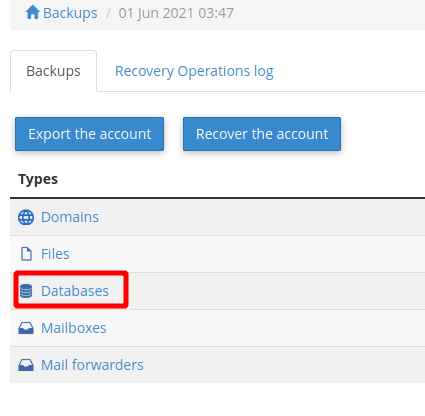Open the Mailboxes backup type
This screenshot has height=416, width=425.
(74, 328)
